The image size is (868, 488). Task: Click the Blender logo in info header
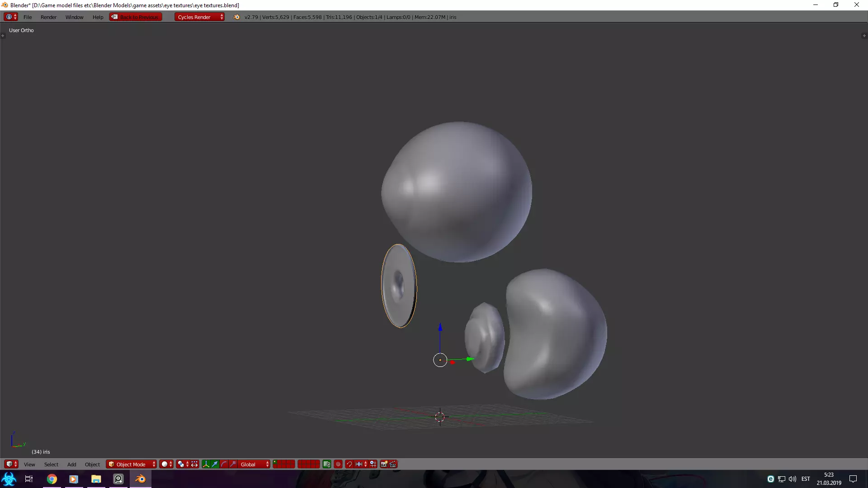coord(236,17)
